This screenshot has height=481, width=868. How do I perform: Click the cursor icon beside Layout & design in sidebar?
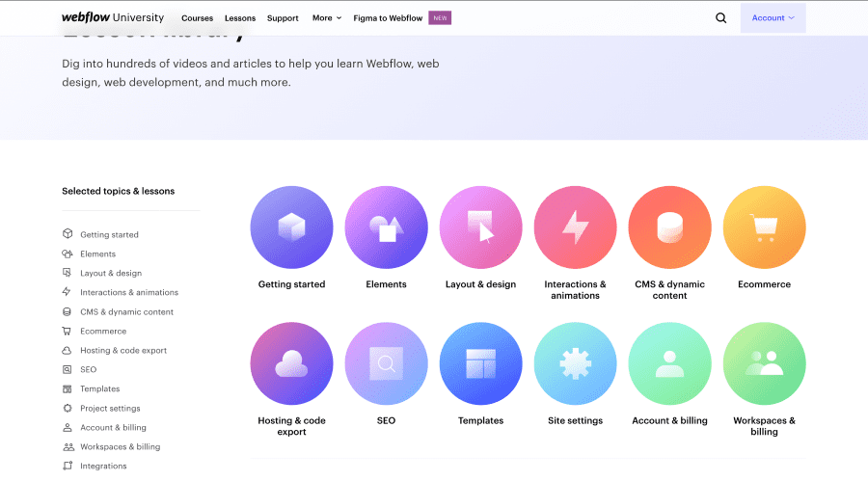point(67,273)
